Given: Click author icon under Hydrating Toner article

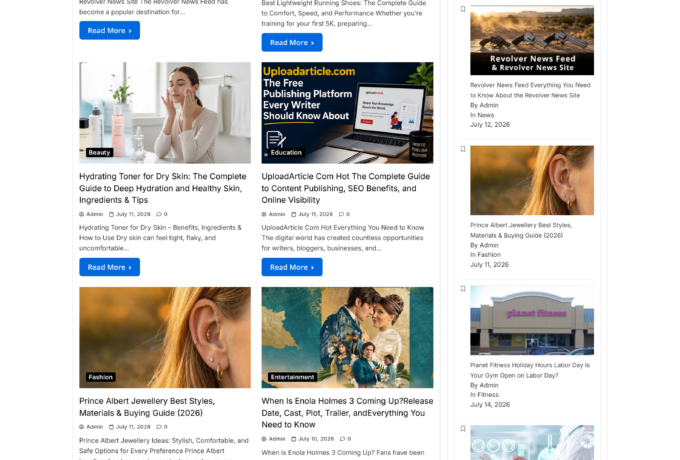Looking at the screenshot, I should click(82, 214).
